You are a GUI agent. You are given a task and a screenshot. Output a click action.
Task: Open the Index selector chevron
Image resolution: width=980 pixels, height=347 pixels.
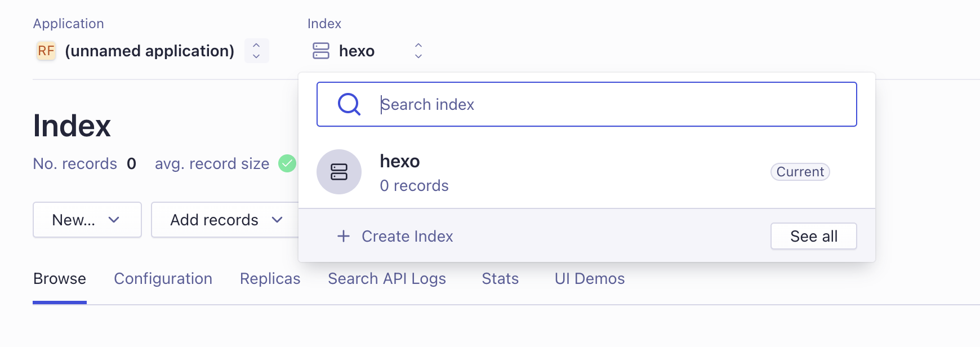(x=418, y=51)
